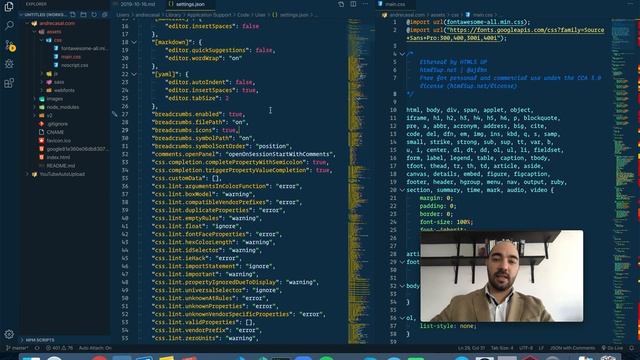Open the More Actions ellipsis of the left editor
The width and height of the screenshot is (640, 360).
click(x=365, y=4)
